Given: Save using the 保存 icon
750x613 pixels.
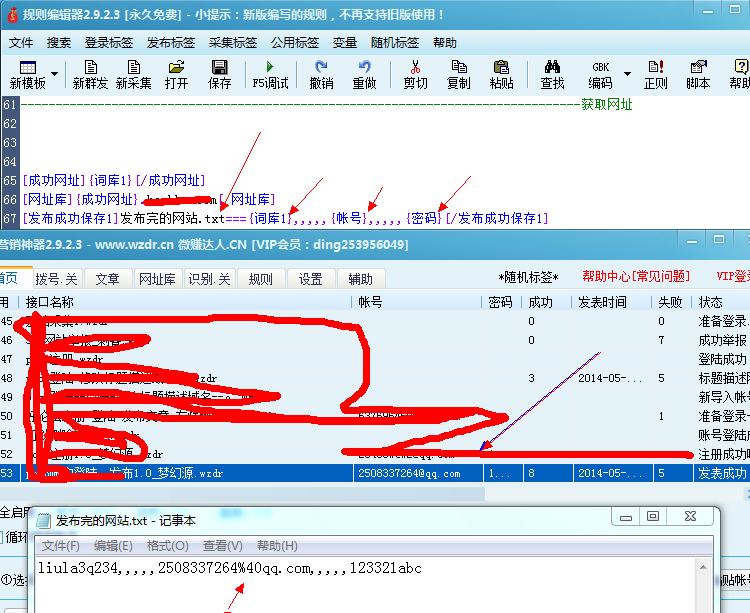Looking at the screenshot, I should pyautogui.click(x=220, y=75).
